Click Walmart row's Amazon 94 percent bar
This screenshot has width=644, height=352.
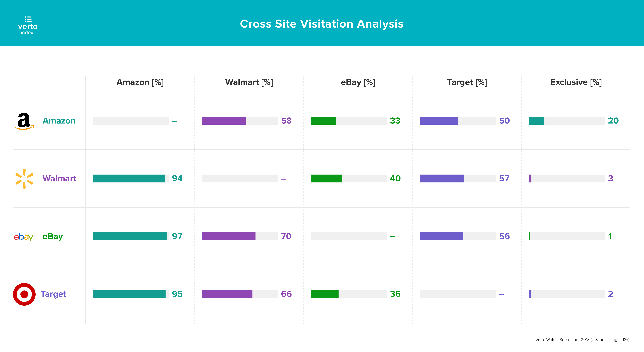click(129, 178)
